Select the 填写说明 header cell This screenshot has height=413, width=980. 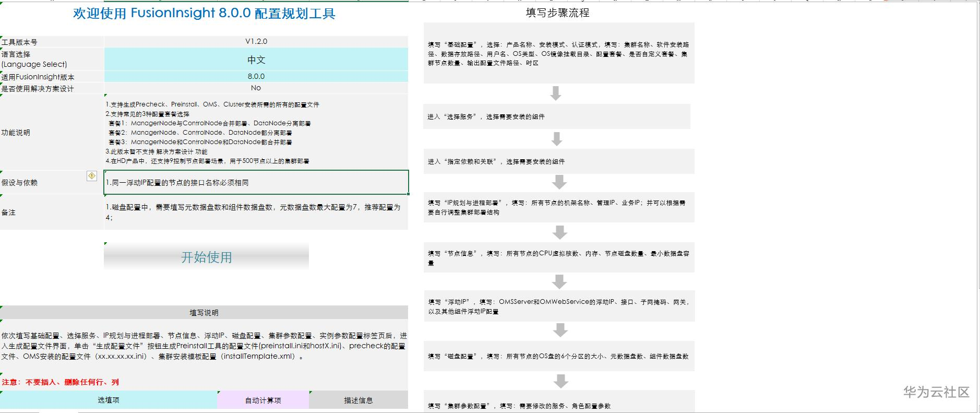[204, 312]
